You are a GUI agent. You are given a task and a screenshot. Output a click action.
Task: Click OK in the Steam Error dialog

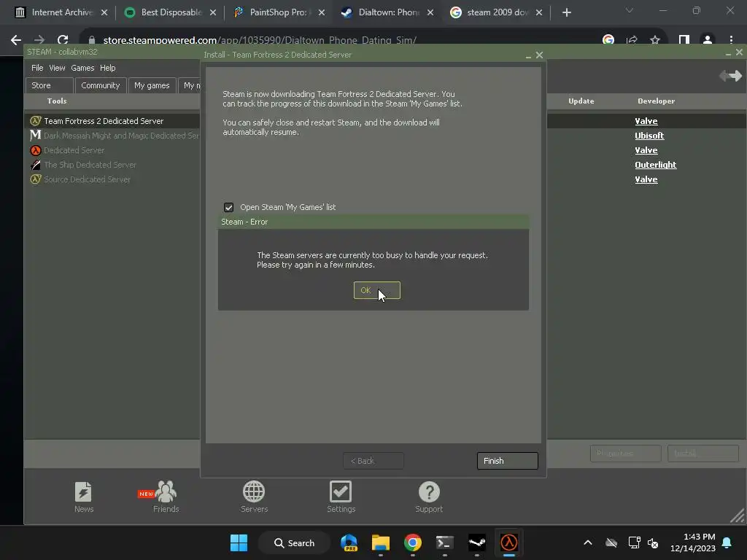[376, 290]
